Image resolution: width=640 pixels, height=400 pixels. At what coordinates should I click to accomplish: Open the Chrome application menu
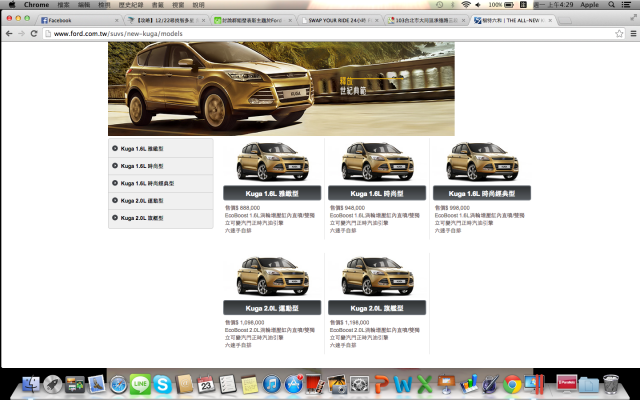(36, 4)
